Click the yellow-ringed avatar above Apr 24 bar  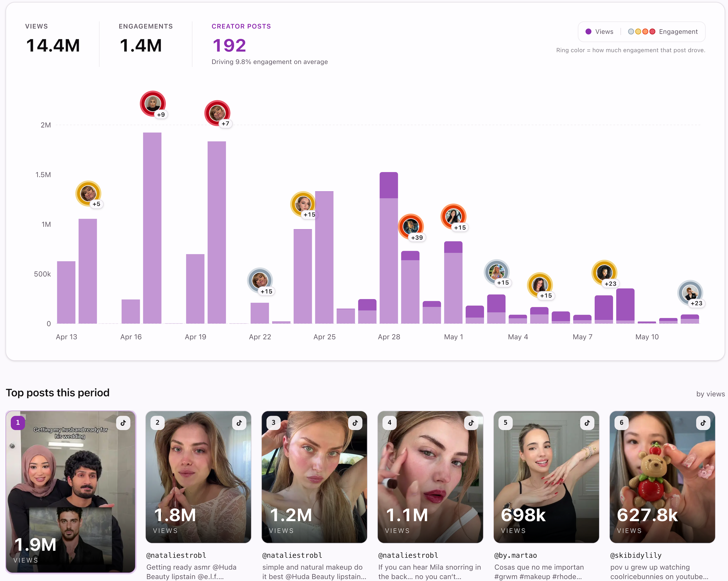(303, 204)
